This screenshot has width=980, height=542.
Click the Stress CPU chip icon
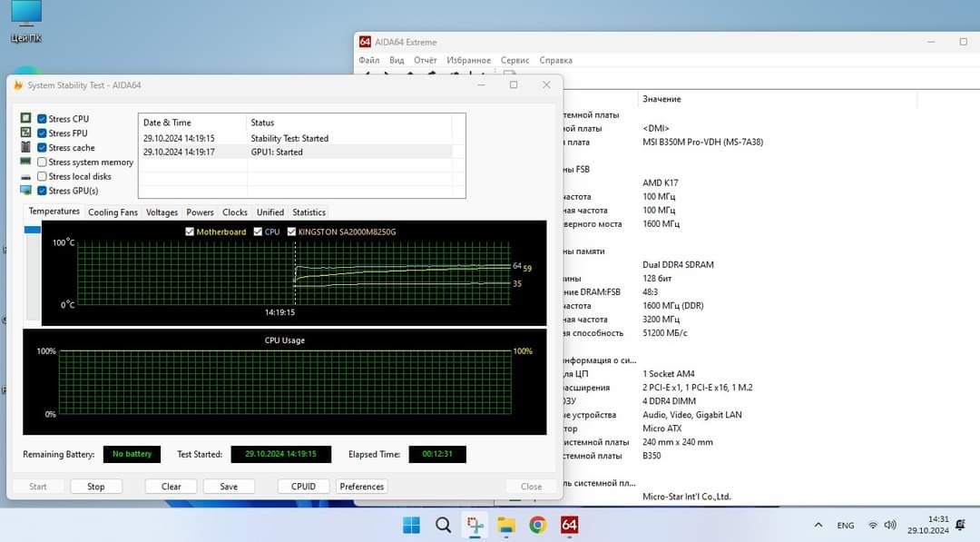(25, 118)
